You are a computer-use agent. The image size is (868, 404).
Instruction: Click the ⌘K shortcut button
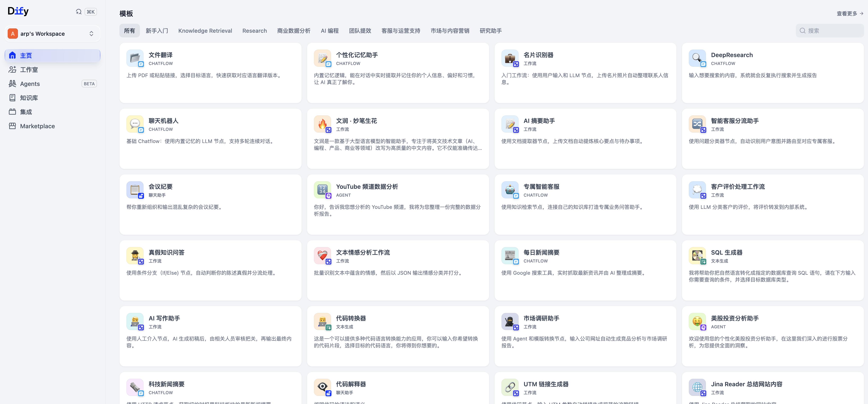91,12
